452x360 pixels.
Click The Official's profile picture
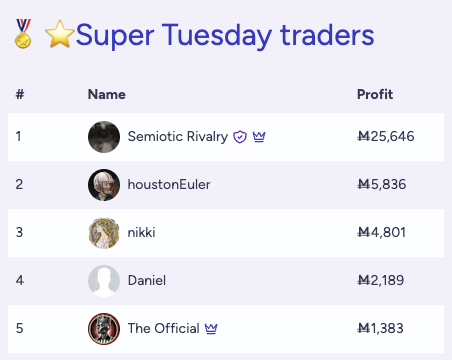pyautogui.click(x=104, y=329)
